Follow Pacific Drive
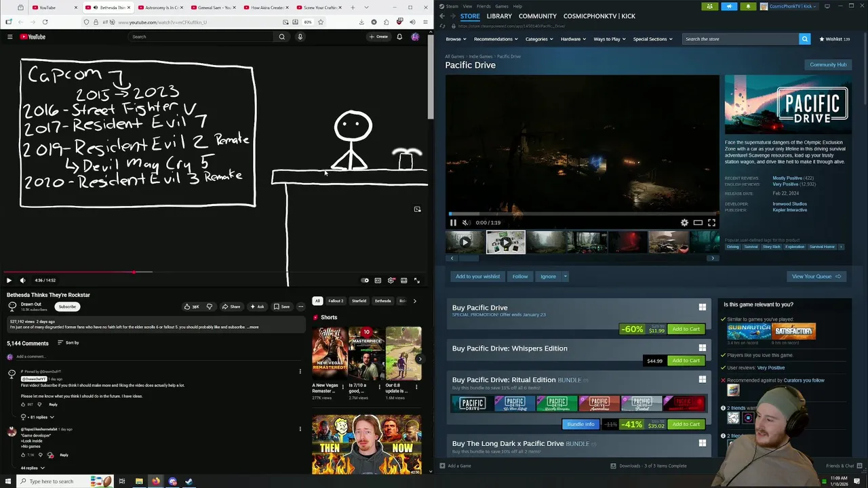This screenshot has height=488, width=868. (520, 277)
